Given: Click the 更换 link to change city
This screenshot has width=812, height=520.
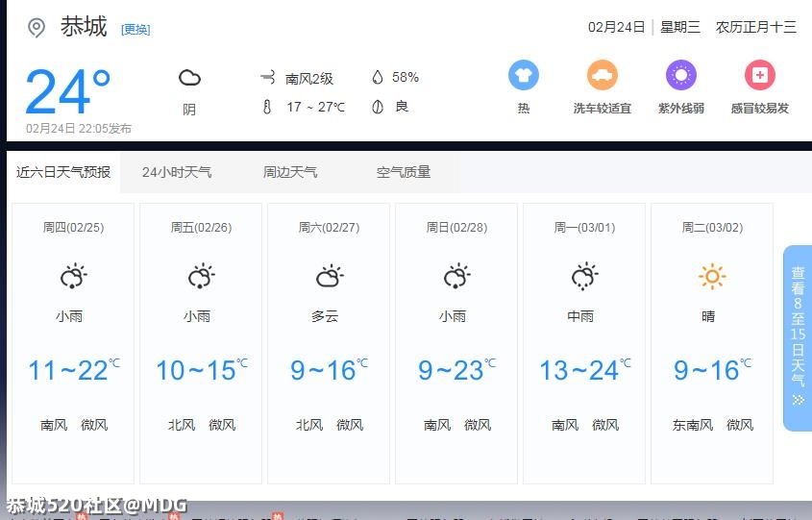Looking at the screenshot, I should [135, 30].
